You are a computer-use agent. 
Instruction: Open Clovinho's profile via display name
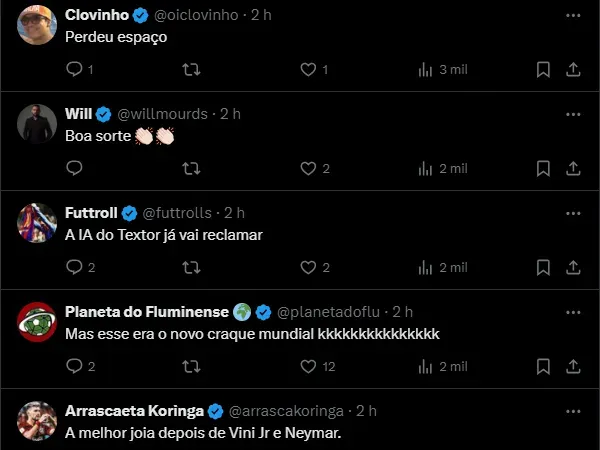coord(96,15)
